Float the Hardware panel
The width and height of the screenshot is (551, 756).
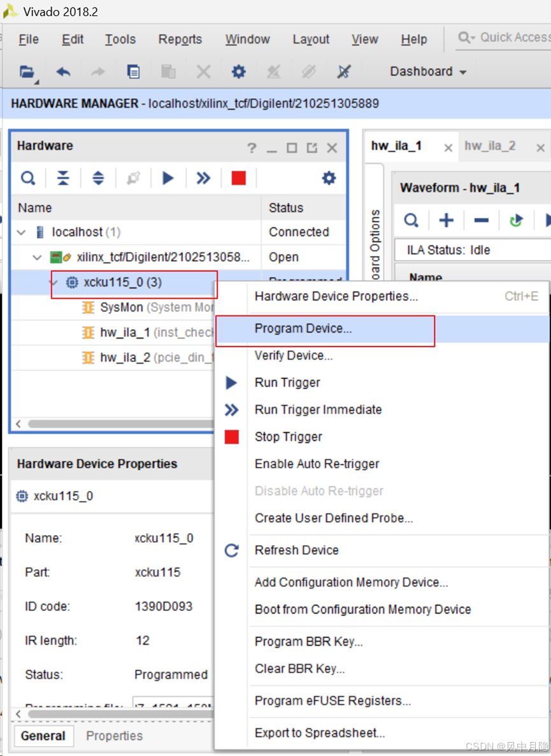pos(311,148)
